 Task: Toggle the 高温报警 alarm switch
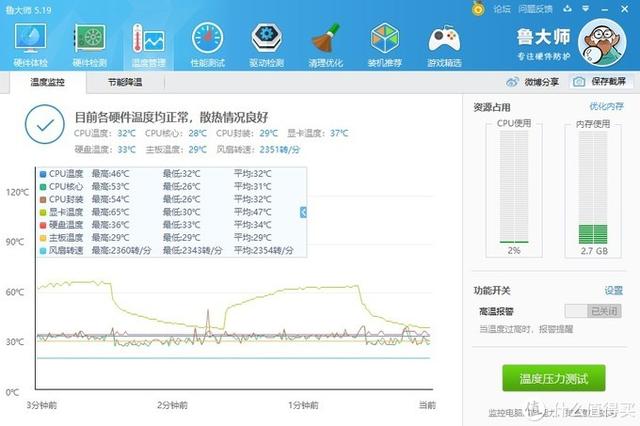tap(592, 311)
